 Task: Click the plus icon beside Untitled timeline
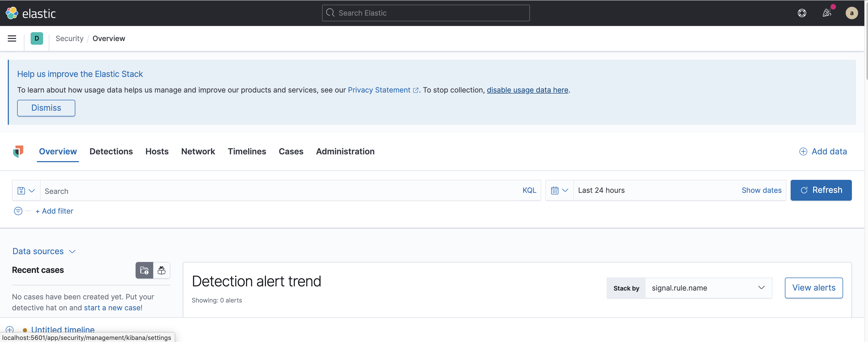(x=10, y=330)
